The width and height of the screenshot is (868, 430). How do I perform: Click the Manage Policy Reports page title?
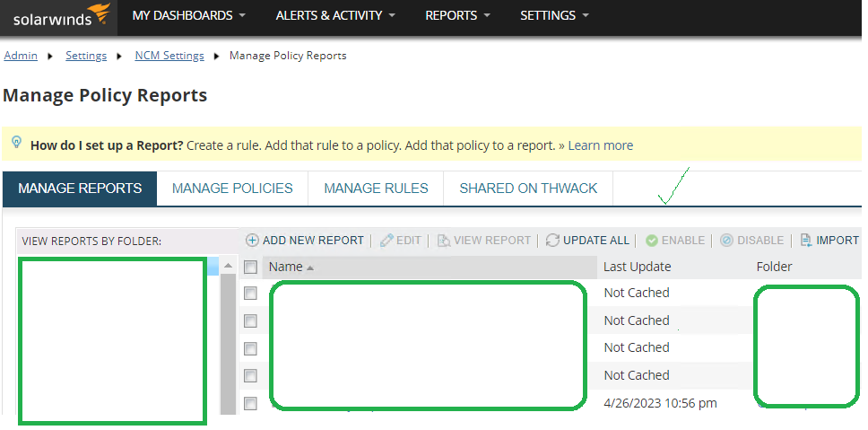pyautogui.click(x=105, y=95)
